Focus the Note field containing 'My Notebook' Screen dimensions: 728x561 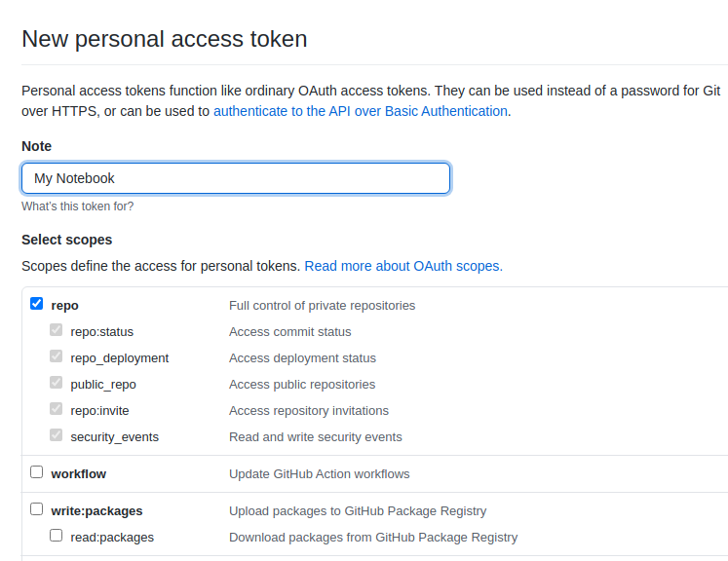236,178
